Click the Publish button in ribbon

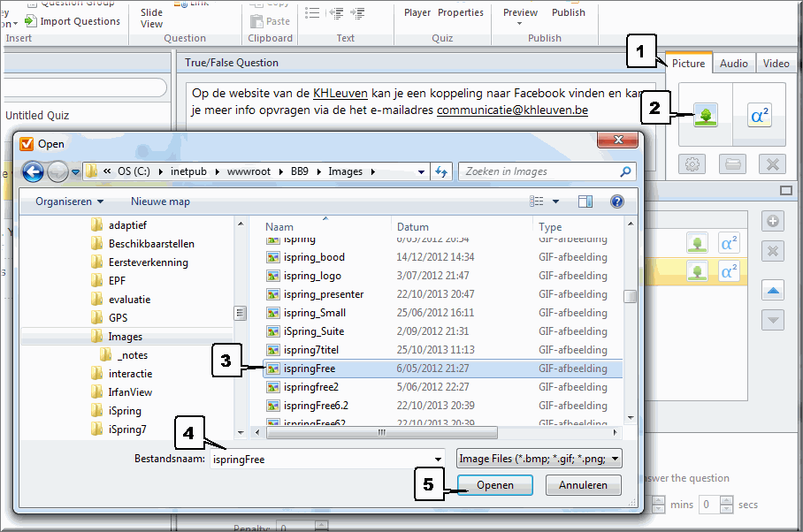[569, 12]
